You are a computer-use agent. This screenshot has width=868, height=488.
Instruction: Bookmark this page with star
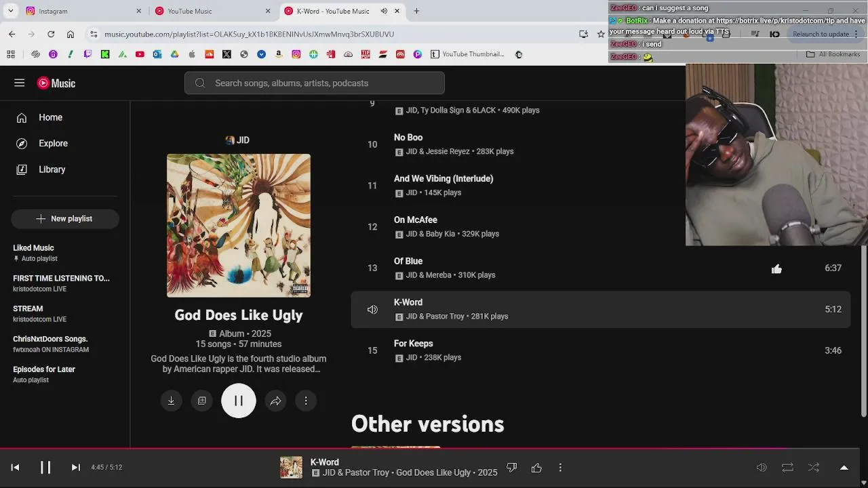(601, 34)
